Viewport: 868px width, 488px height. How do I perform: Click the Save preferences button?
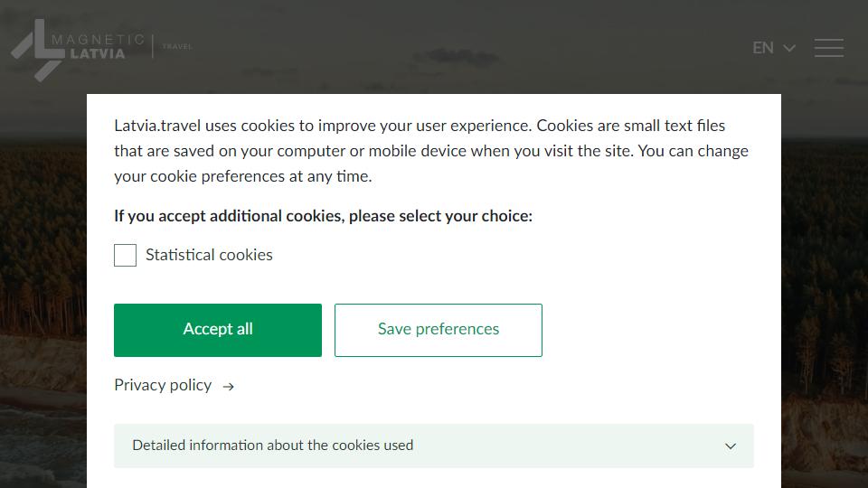tap(438, 330)
